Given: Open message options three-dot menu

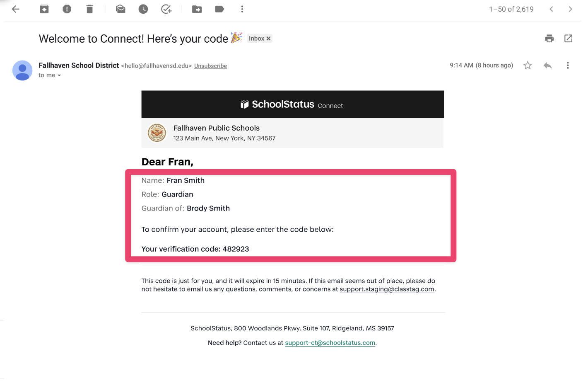Looking at the screenshot, I should tap(568, 65).
